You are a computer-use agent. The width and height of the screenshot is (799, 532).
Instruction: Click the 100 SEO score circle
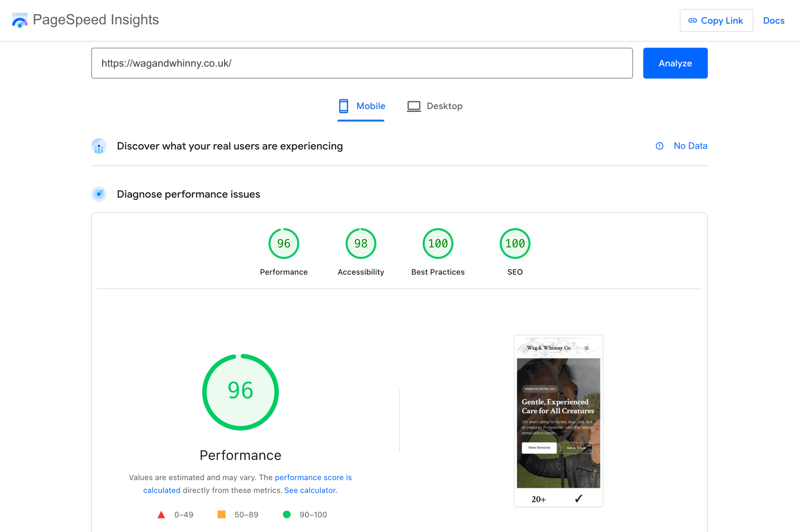(x=515, y=243)
